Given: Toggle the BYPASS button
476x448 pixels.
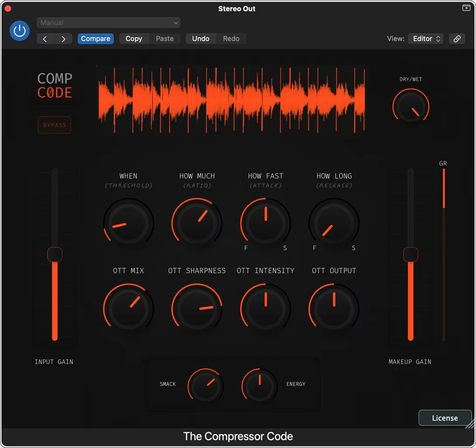Looking at the screenshot, I should pyautogui.click(x=55, y=125).
